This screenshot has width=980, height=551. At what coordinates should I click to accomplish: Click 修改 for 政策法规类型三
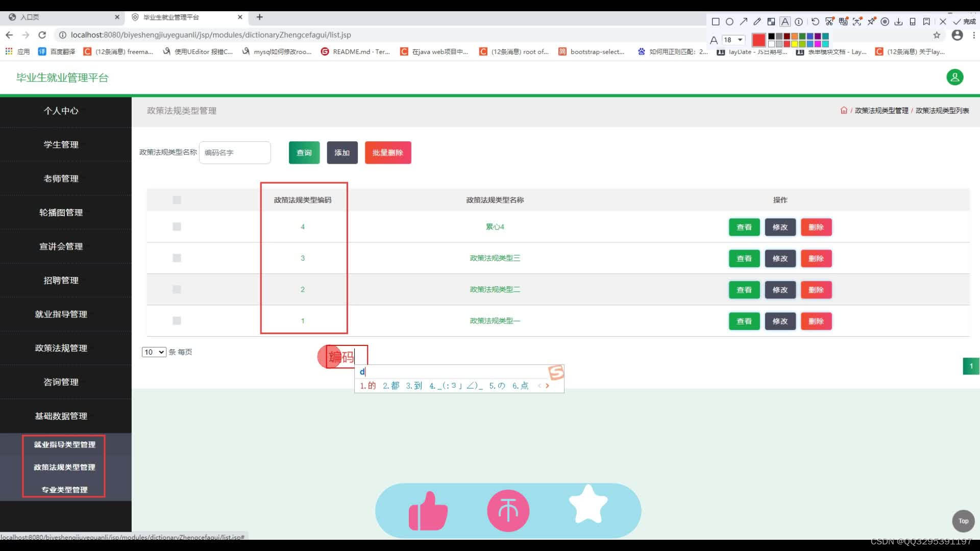(780, 259)
